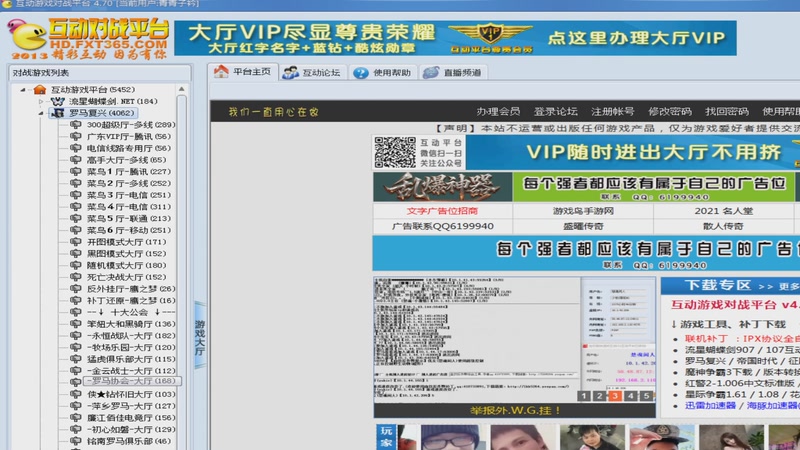Open the 盛曜传奇 link
This screenshot has height=450, width=800.
(583, 226)
